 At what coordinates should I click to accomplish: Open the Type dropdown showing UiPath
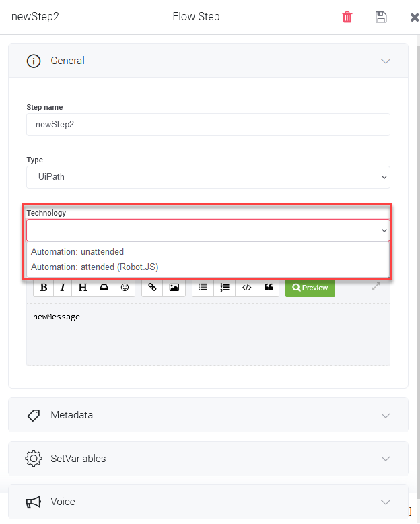(x=209, y=177)
